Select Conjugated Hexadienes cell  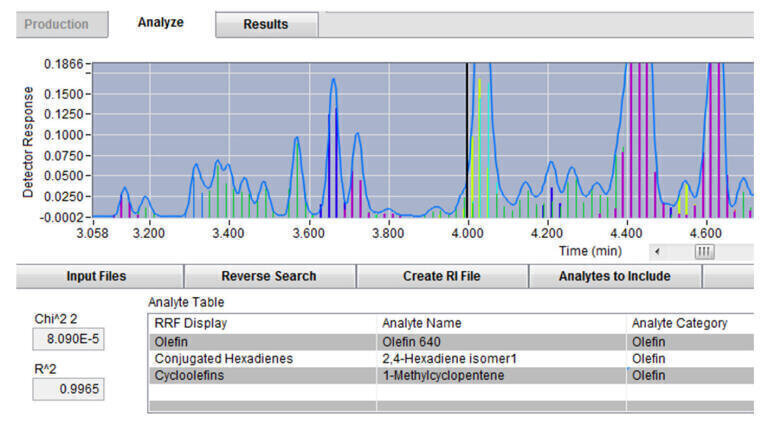pyautogui.click(x=262, y=359)
